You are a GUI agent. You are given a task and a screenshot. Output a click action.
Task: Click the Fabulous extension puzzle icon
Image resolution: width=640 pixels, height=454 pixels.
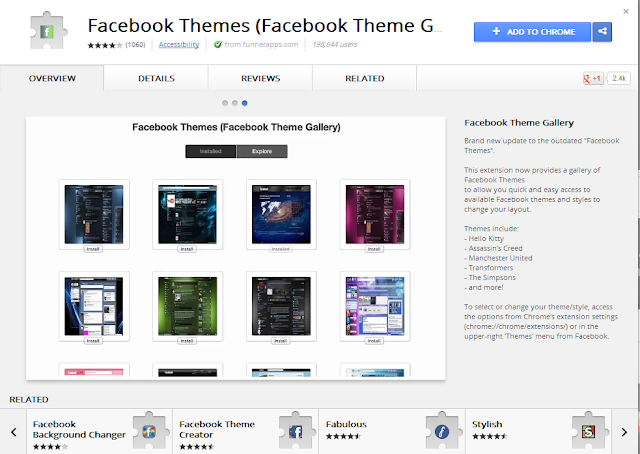442,431
